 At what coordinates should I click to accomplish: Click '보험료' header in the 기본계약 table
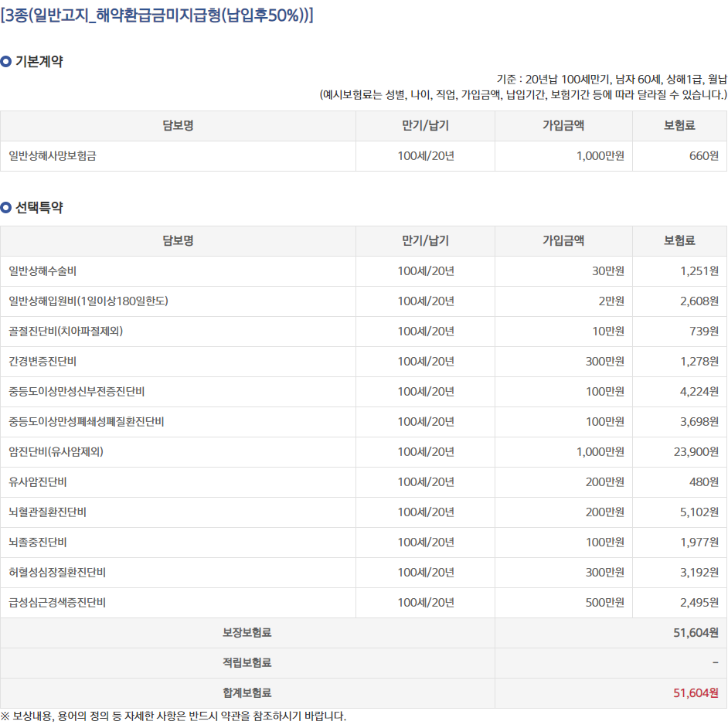(679, 125)
